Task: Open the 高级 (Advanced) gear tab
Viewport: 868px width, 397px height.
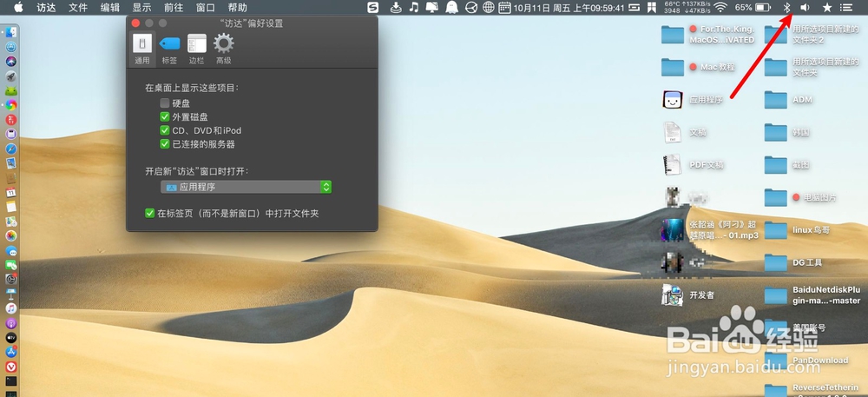Action: (224, 50)
